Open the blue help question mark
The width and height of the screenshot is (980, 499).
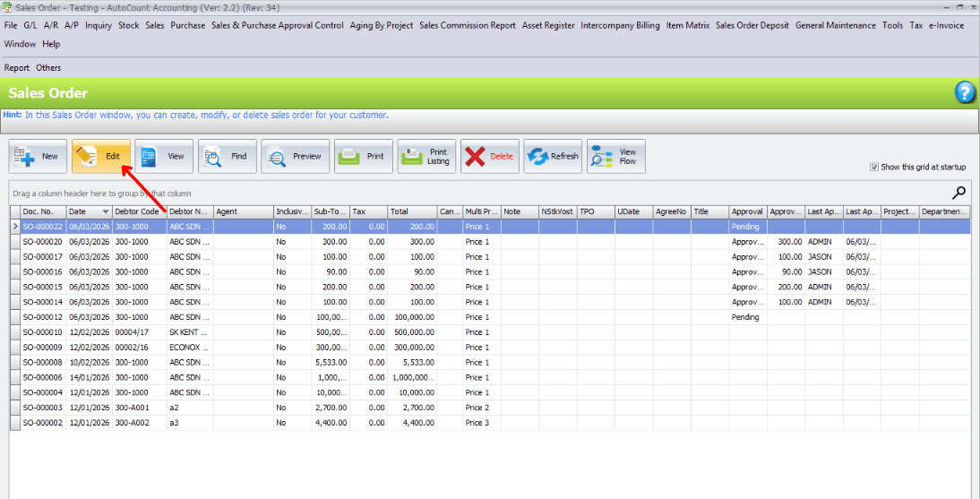(965, 94)
